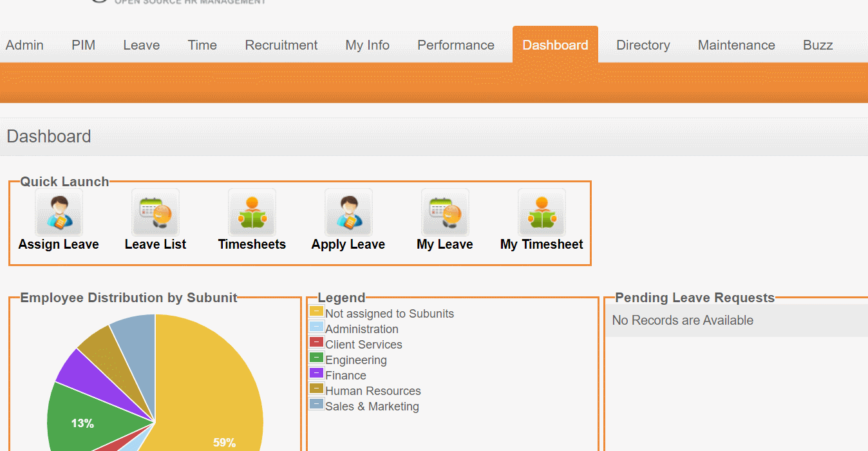Open the Directory tab
This screenshot has height=451, width=868.
click(x=643, y=45)
